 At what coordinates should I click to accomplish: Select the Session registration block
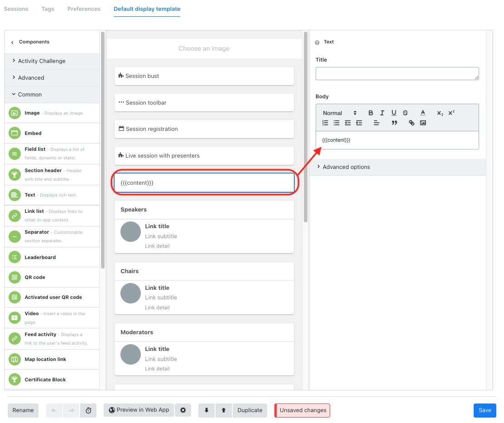pos(204,129)
